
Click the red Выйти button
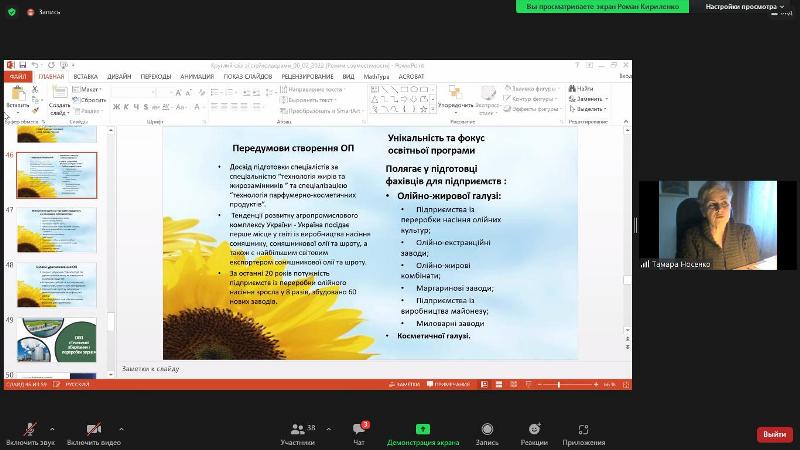tap(773, 434)
